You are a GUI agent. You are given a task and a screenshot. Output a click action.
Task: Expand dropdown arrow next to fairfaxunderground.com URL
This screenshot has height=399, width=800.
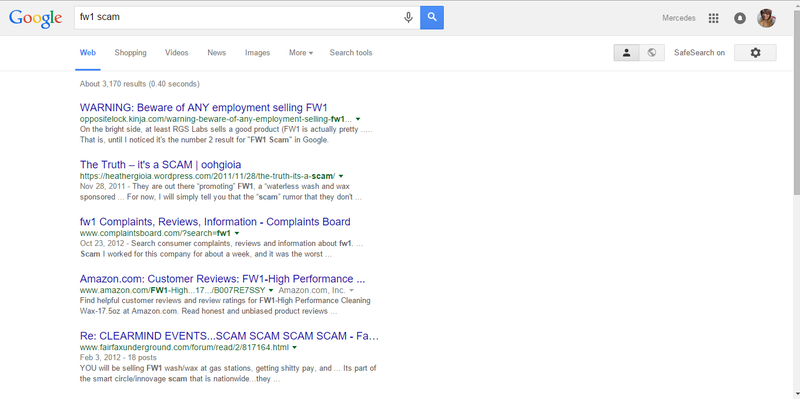point(294,347)
